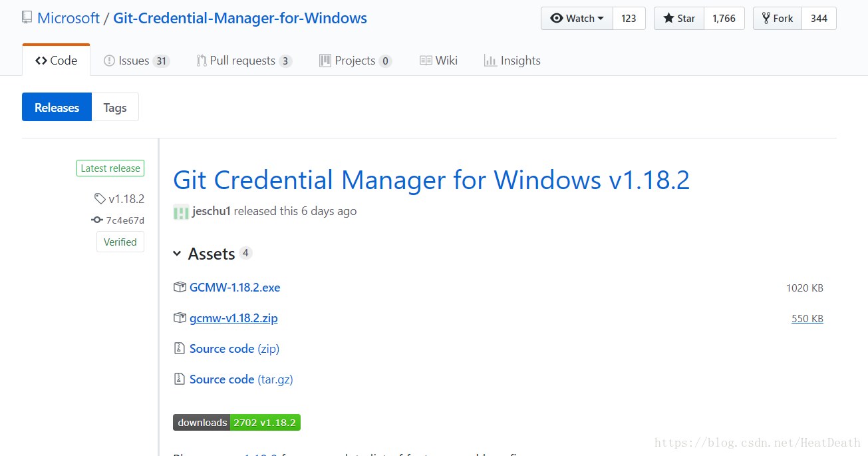View the Insights tab
The width and height of the screenshot is (868, 456).
512,61
